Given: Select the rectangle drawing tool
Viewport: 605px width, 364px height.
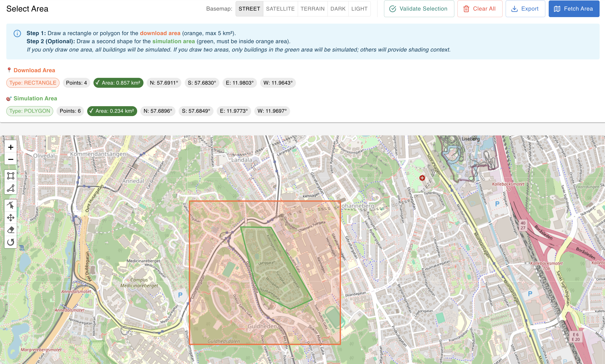Looking at the screenshot, I should coord(11,176).
